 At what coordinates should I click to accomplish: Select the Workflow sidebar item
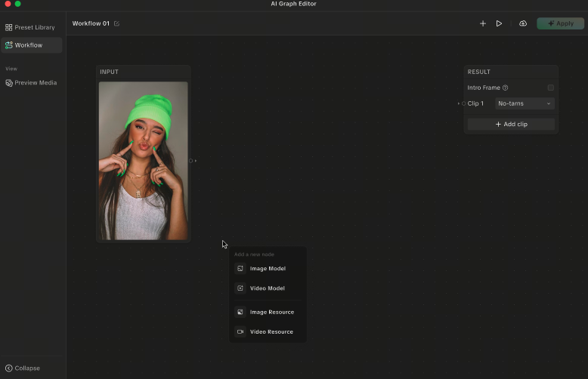[30, 45]
